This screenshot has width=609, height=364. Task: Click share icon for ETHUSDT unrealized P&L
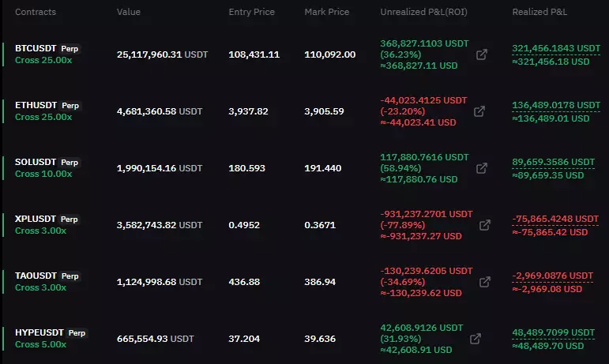479,111
